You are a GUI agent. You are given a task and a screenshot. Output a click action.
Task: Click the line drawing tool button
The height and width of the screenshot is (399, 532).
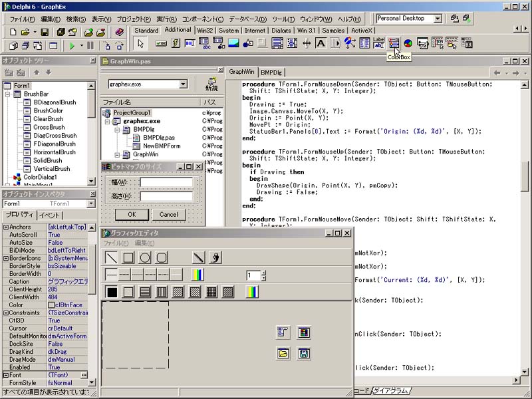[x=112, y=257]
